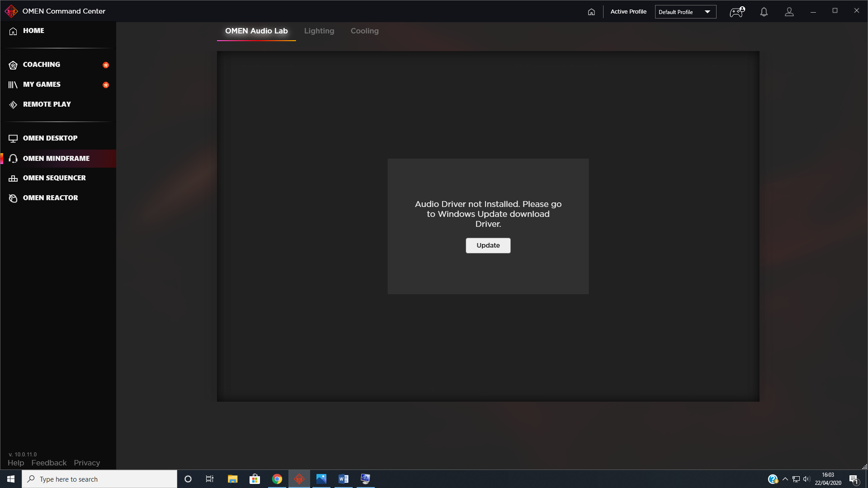
Task: Open the notifications bell icon
Action: (x=764, y=12)
